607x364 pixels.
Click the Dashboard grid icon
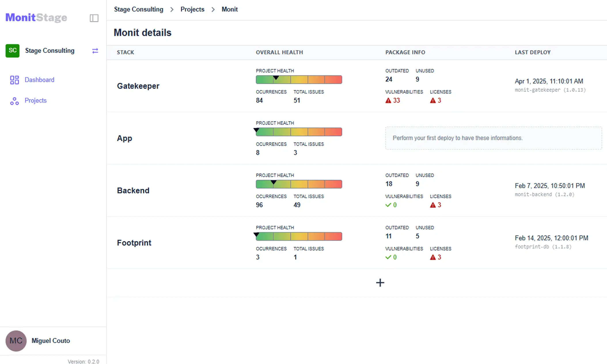click(x=14, y=80)
